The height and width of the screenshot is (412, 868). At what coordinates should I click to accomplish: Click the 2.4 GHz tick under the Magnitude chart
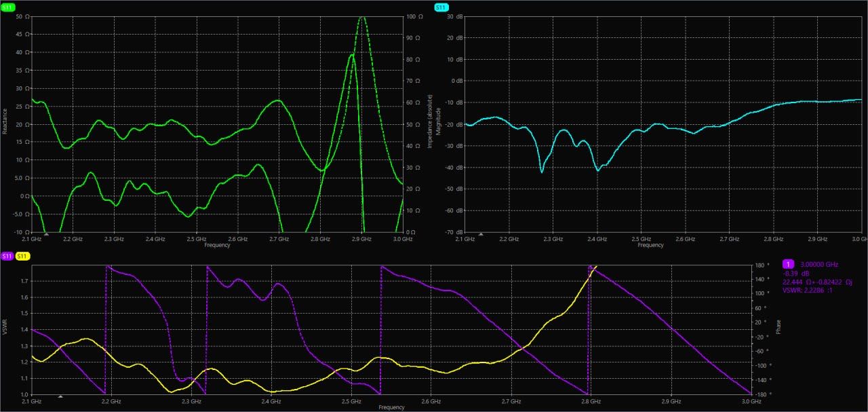tap(597, 239)
